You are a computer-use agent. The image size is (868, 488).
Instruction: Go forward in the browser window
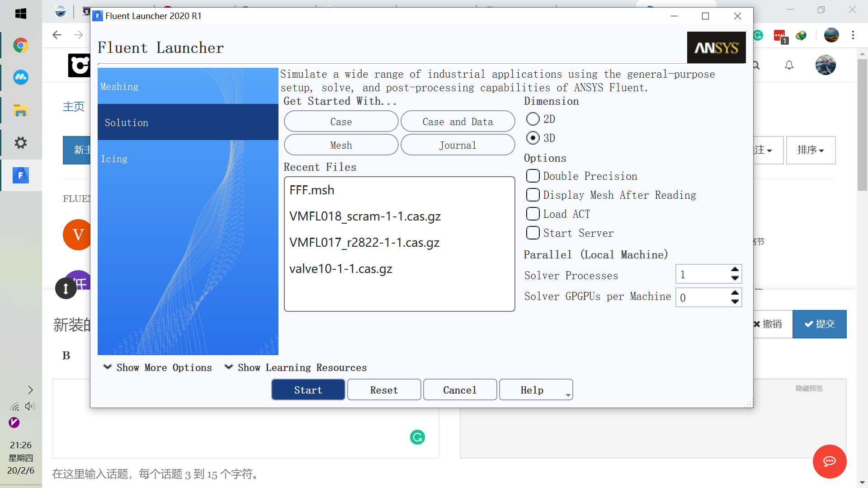(x=79, y=35)
